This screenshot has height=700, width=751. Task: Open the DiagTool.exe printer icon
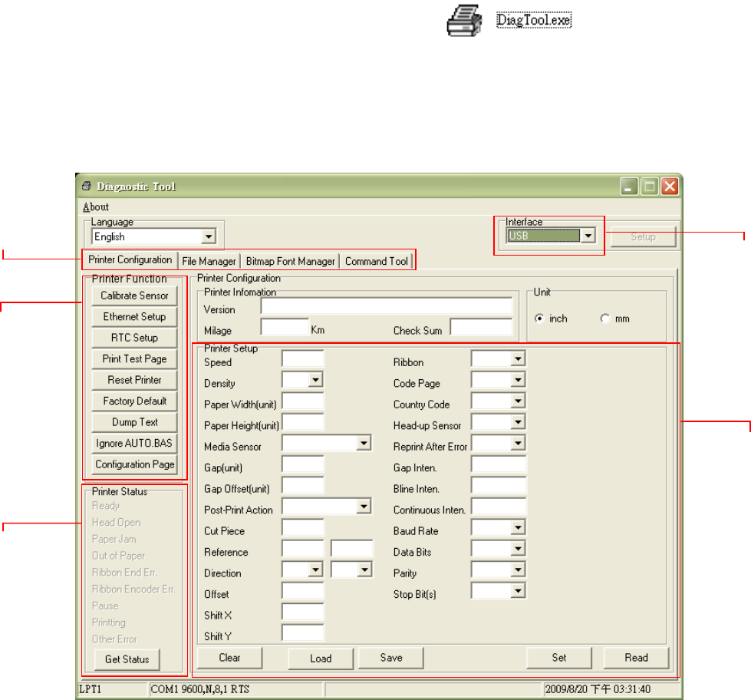point(464,20)
